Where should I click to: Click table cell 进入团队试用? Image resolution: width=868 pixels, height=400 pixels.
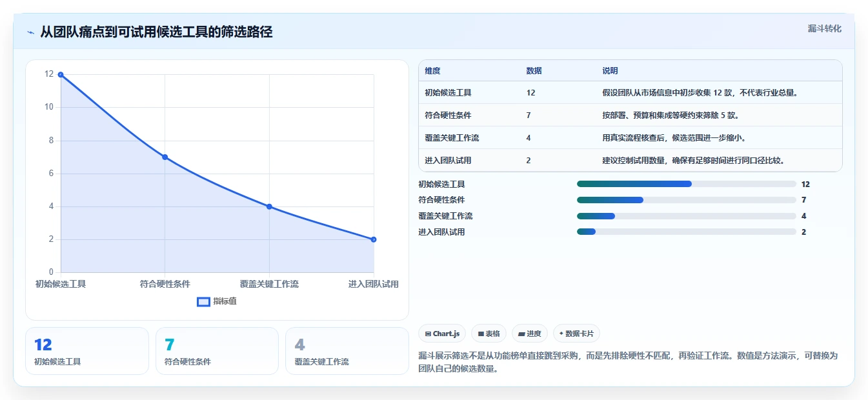[448, 161]
